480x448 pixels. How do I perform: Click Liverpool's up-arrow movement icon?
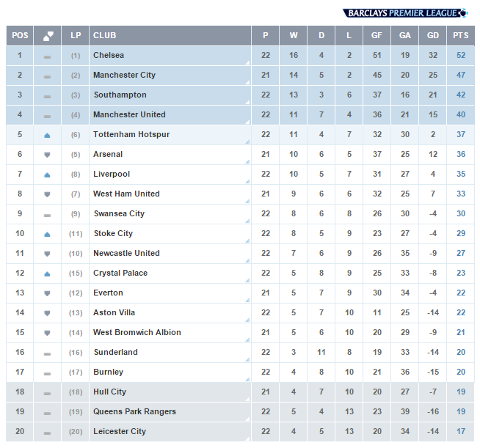[48, 175]
